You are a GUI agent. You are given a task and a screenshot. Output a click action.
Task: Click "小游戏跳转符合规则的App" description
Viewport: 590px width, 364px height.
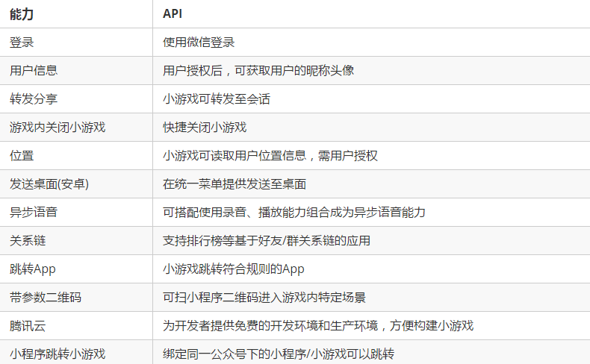click(x=234, y=269)
